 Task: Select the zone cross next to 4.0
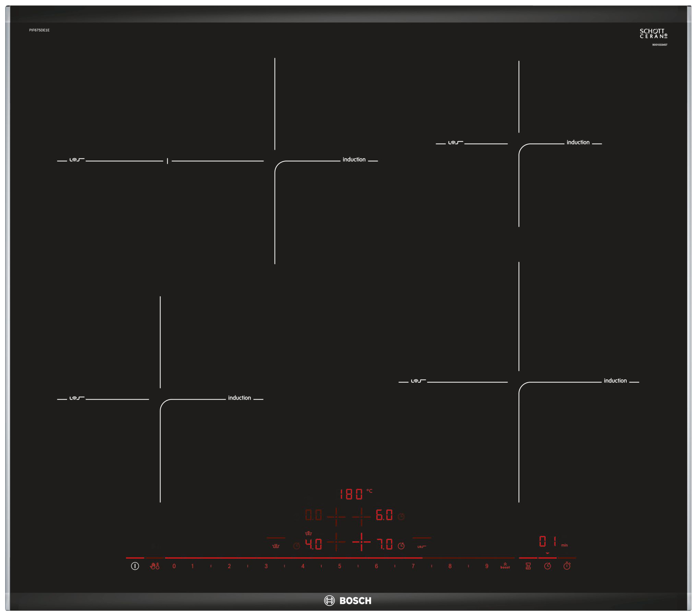pos(336,542)
